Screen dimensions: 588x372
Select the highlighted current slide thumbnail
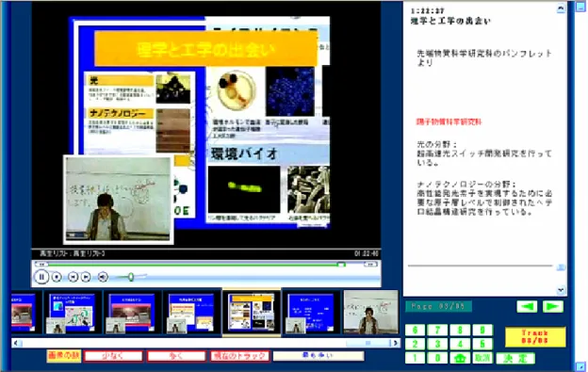pyautogui.click(x=252, y=313)
